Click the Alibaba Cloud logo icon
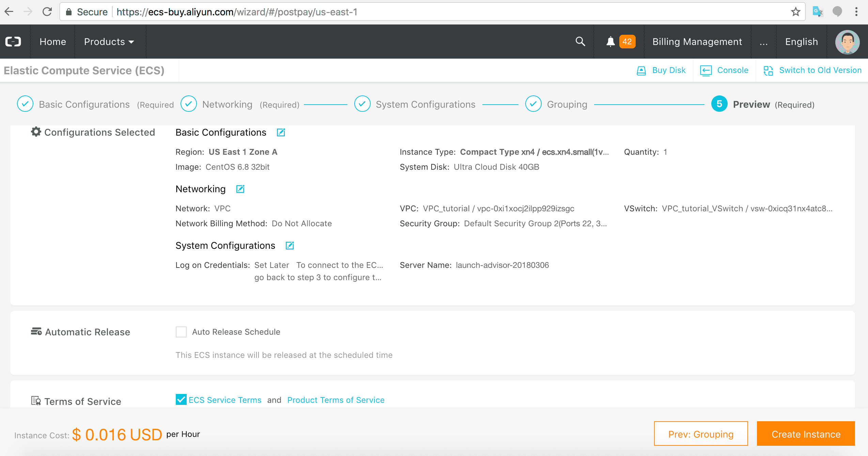 (x=13, y=42)
